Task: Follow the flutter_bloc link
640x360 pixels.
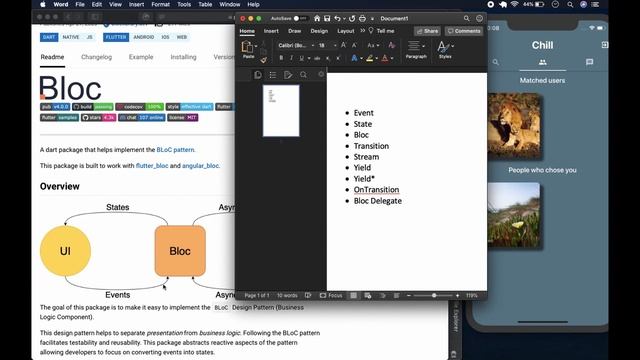Action: coord(152,166)
